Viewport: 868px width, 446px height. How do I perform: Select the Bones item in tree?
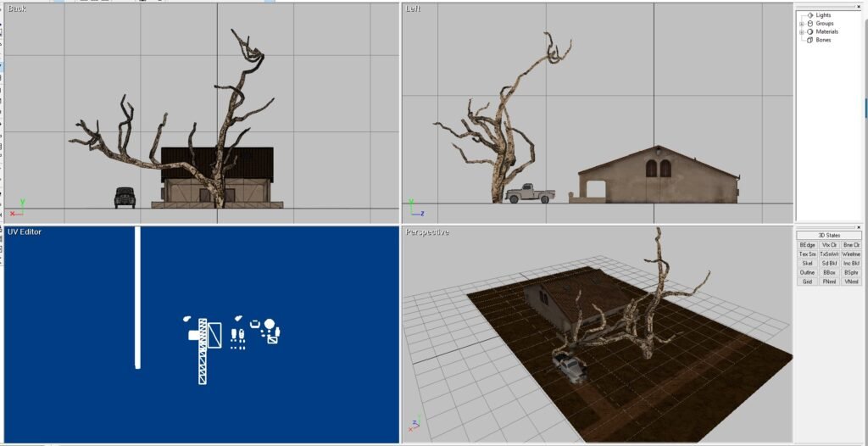coord(823,40)
